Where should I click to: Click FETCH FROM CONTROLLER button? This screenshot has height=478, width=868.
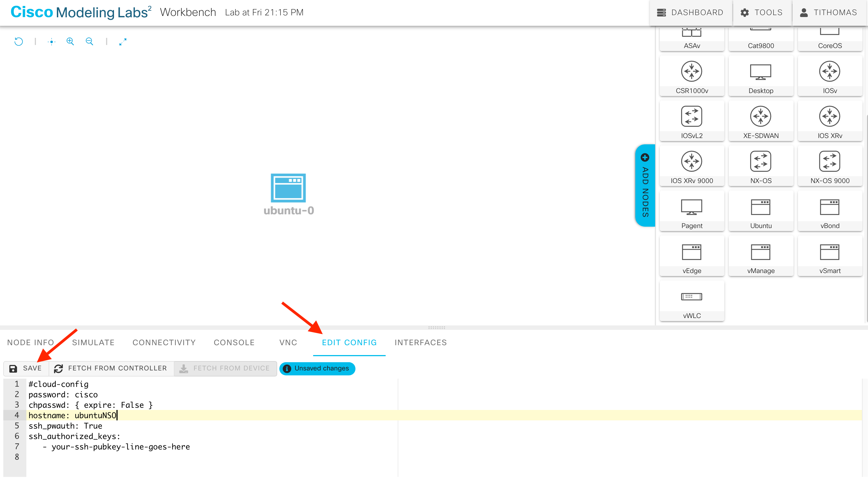(x=111, y=368)
